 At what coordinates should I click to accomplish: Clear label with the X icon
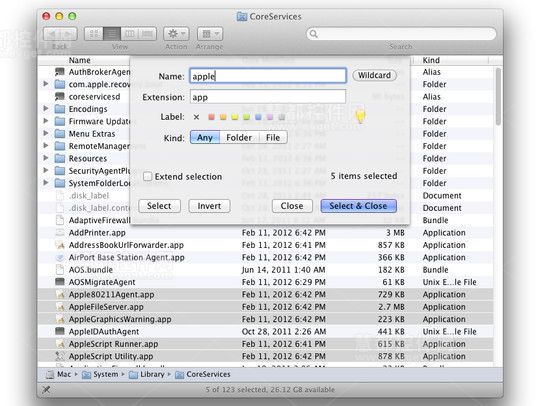[196, 117]
